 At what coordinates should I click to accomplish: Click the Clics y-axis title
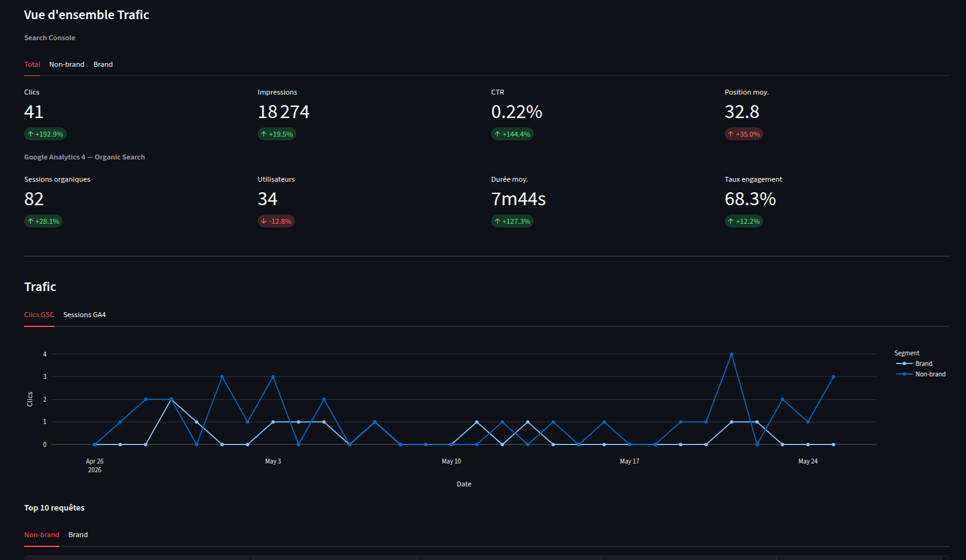[30, 399]
